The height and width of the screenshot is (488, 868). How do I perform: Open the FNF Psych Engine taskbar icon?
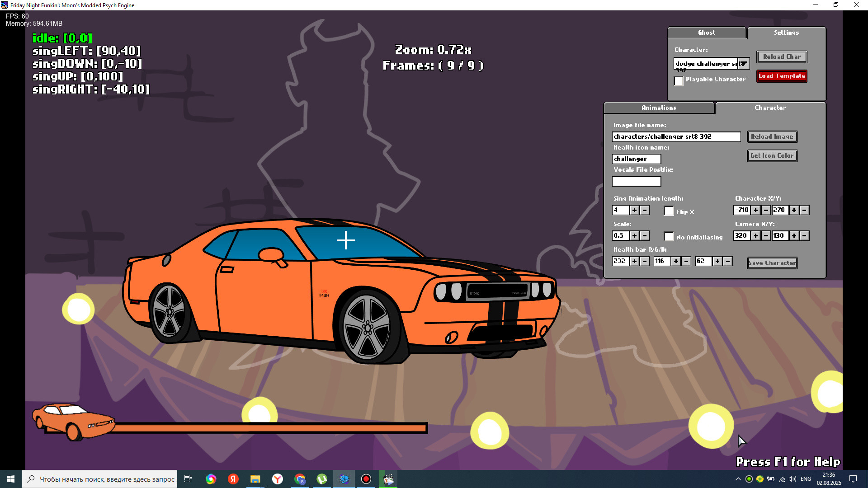point(344,479)
